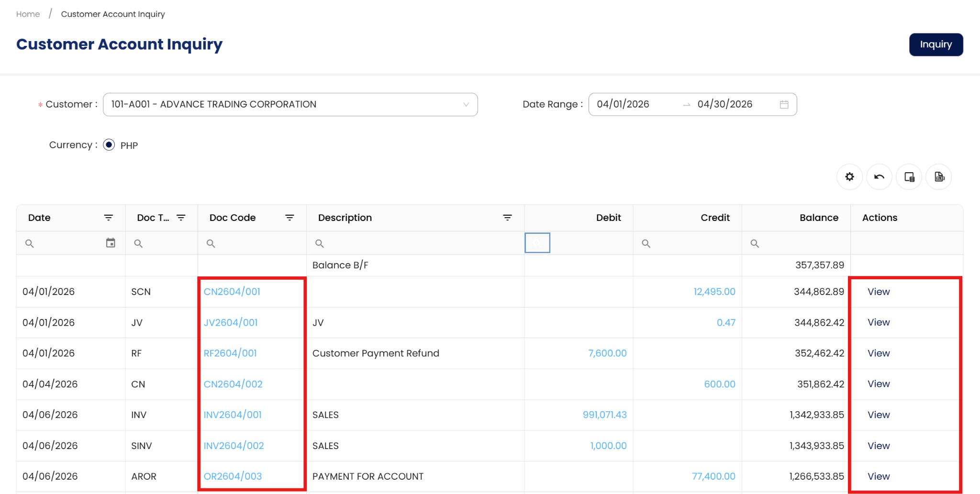
Task: Click the Balance column header
Action: pyautogui.click(x=819, y=218)
